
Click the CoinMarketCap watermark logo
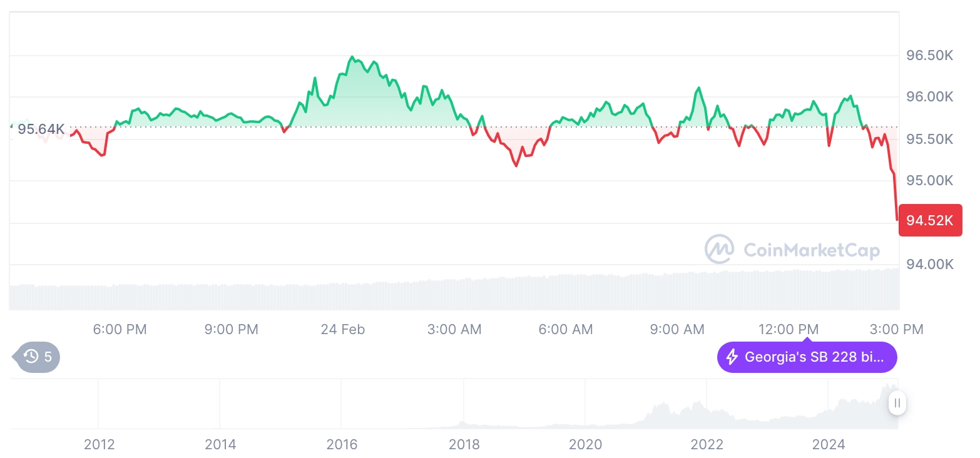tap(792, 250)
